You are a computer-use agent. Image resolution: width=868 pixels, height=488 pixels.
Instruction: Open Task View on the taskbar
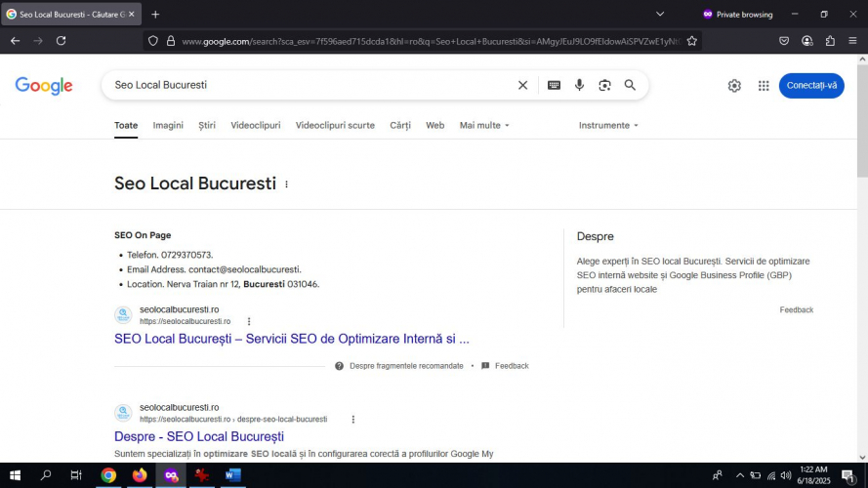(76, 475)
